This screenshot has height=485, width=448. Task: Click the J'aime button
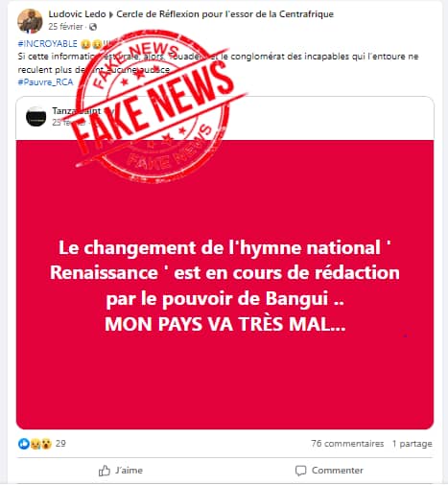[x=121, y=471]
